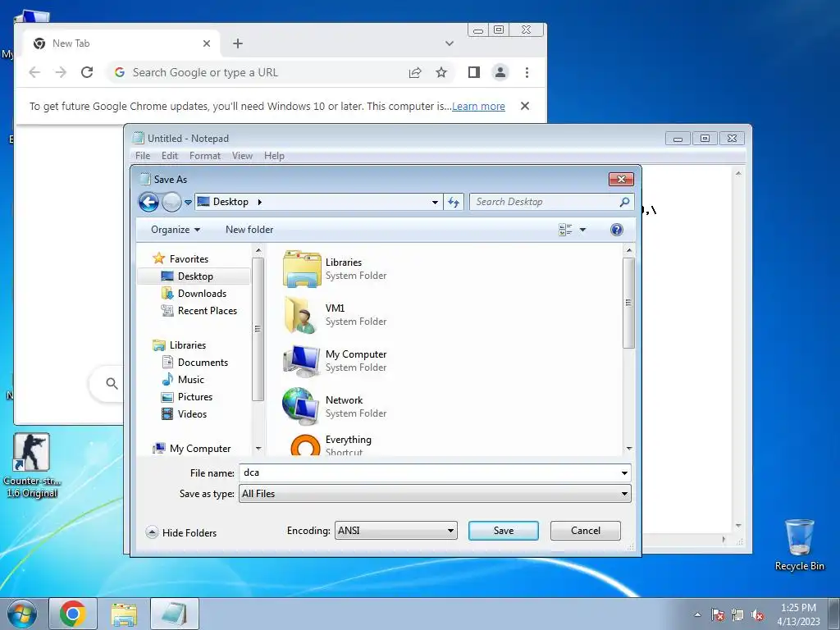
Task: Open Windows Start menu
Action: click(x=22, y=614)
